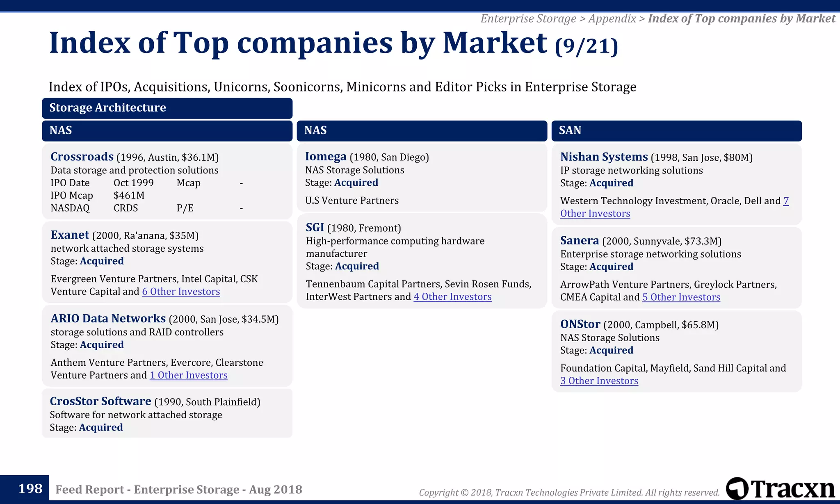Click U.S Venture Partners investor text
The width and height of the screenshot is (840, 504).
(x=352, y=201)
